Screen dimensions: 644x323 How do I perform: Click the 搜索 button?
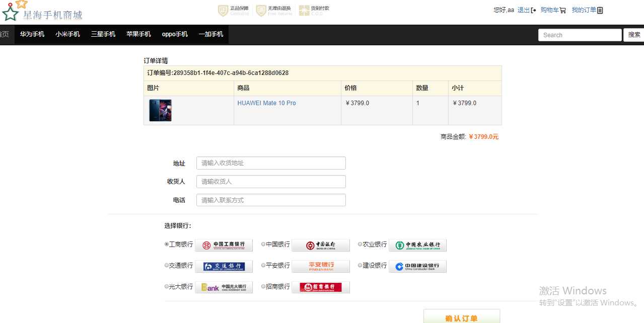pos(634,35)
